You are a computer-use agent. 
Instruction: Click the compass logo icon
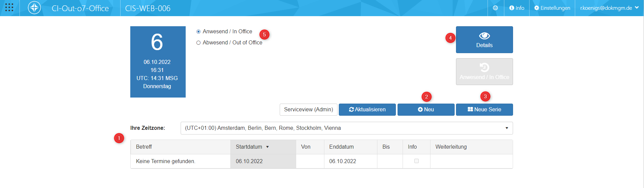tap(34, 8)
